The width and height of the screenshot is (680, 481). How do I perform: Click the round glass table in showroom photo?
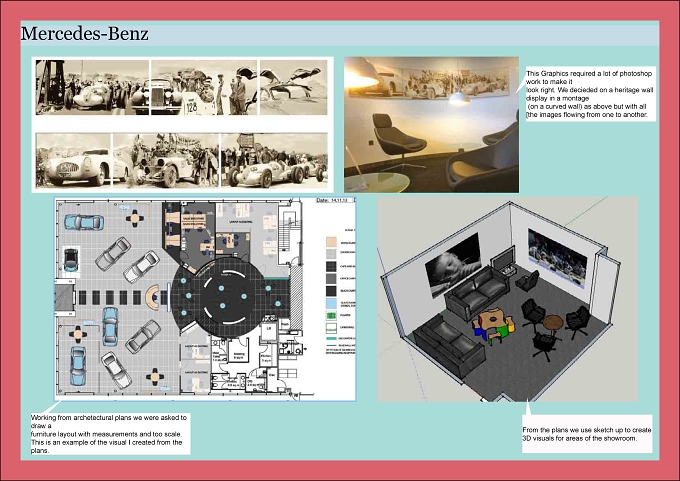click(x=377, y=182)
